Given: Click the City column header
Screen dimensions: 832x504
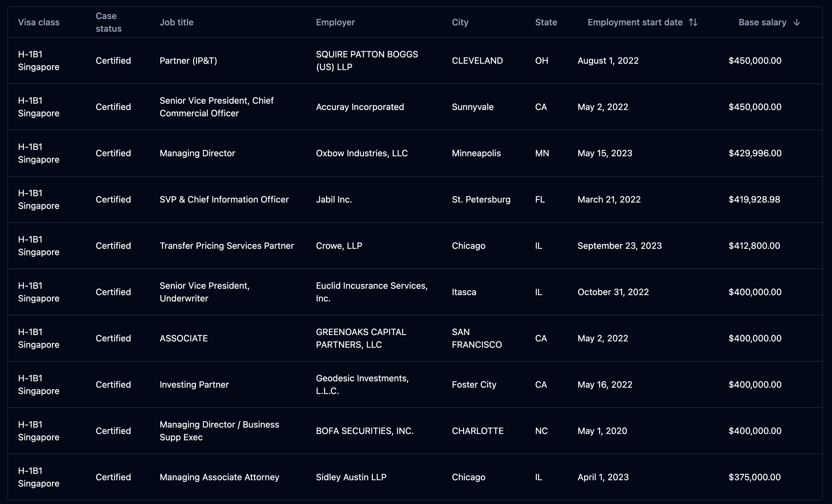Looking at the screenshot, I should coord(460,22).
